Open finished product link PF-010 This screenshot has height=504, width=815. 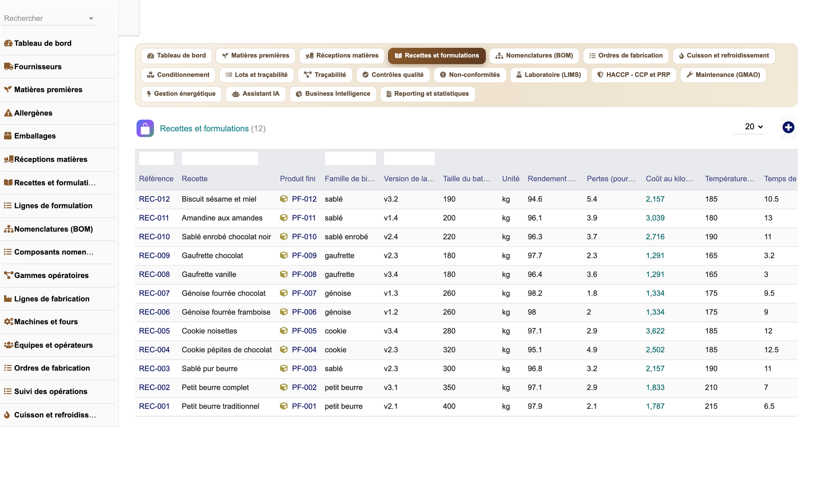(x=304, y=237)
